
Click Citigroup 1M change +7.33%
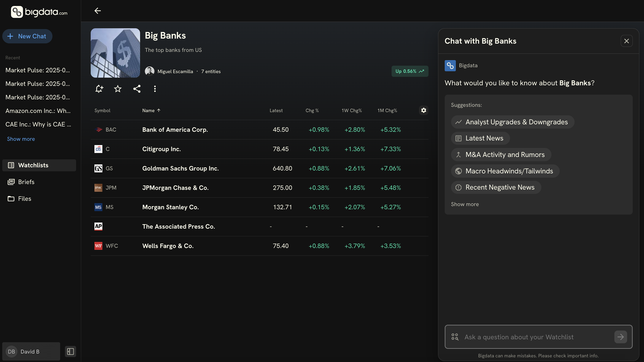coord(390,149)
